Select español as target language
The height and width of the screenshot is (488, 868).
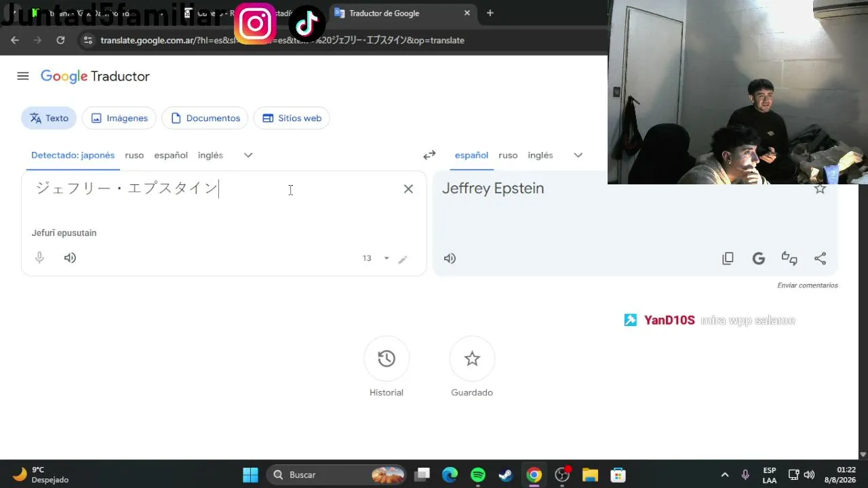point(471,155)
